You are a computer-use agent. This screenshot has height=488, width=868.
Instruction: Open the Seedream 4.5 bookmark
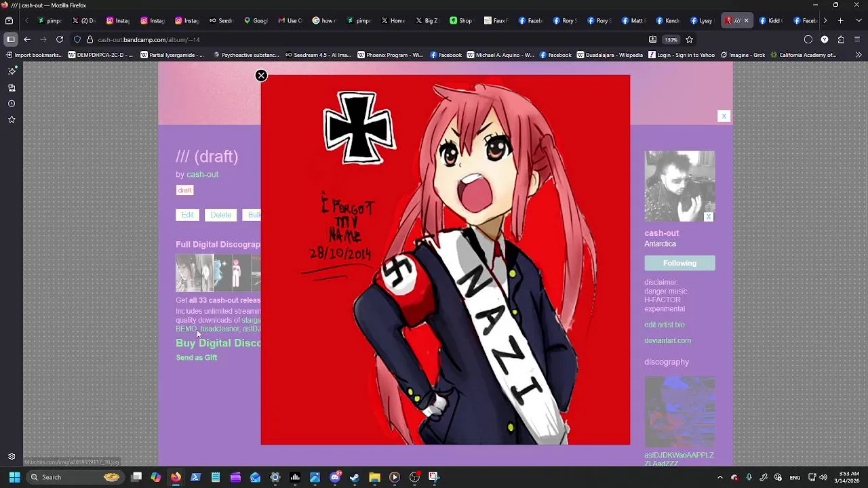click(318, 55)
